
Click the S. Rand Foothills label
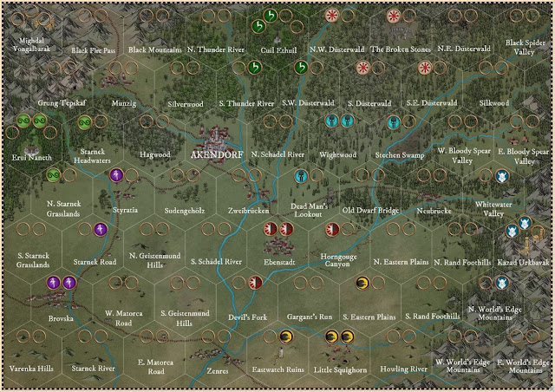tap(433, 317)
